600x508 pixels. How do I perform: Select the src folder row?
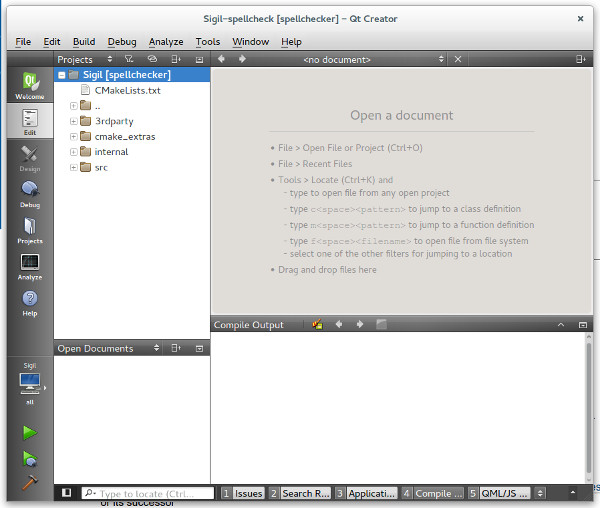coord(132,168)
